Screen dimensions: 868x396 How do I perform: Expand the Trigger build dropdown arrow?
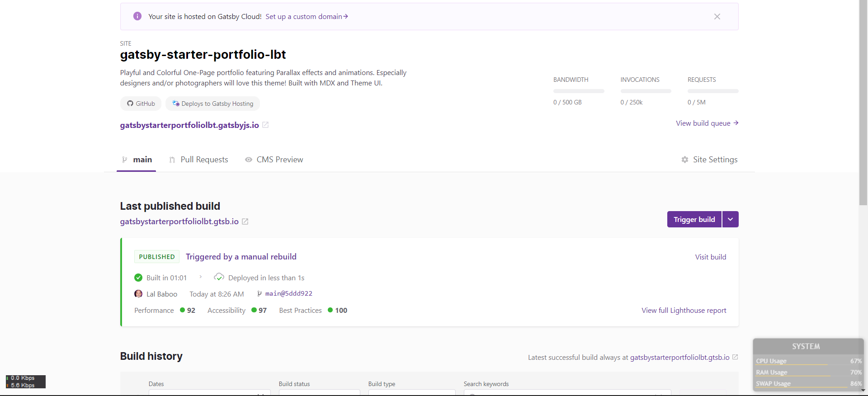coord(731,219)
